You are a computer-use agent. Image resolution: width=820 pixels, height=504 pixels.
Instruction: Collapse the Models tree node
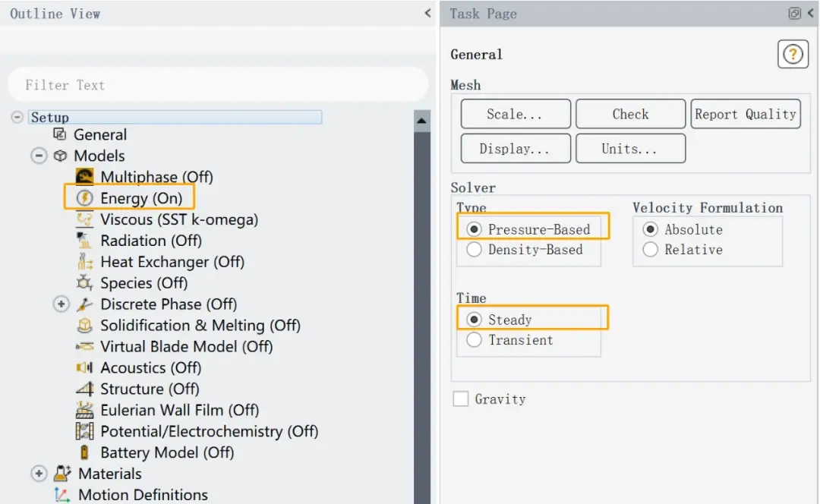[x=39, y=156]
